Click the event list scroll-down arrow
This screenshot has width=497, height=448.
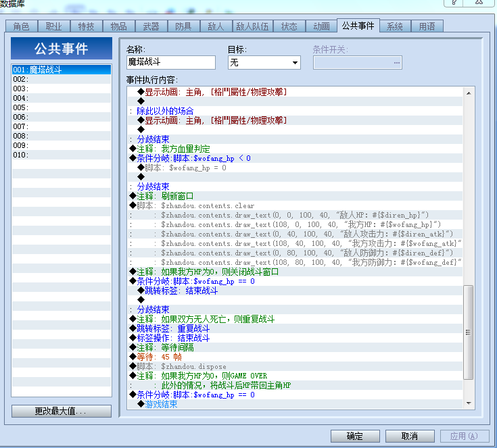pos(469,403)
